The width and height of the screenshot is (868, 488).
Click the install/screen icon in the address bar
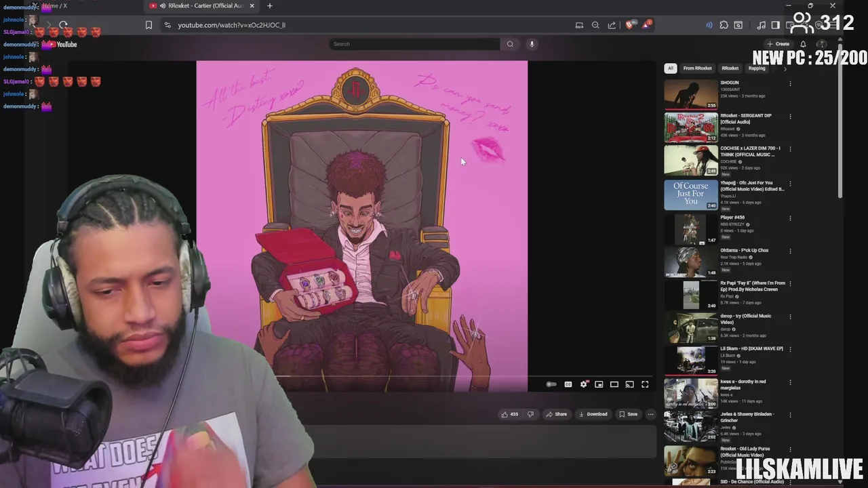pyautogui.click(x=579, y=25)
